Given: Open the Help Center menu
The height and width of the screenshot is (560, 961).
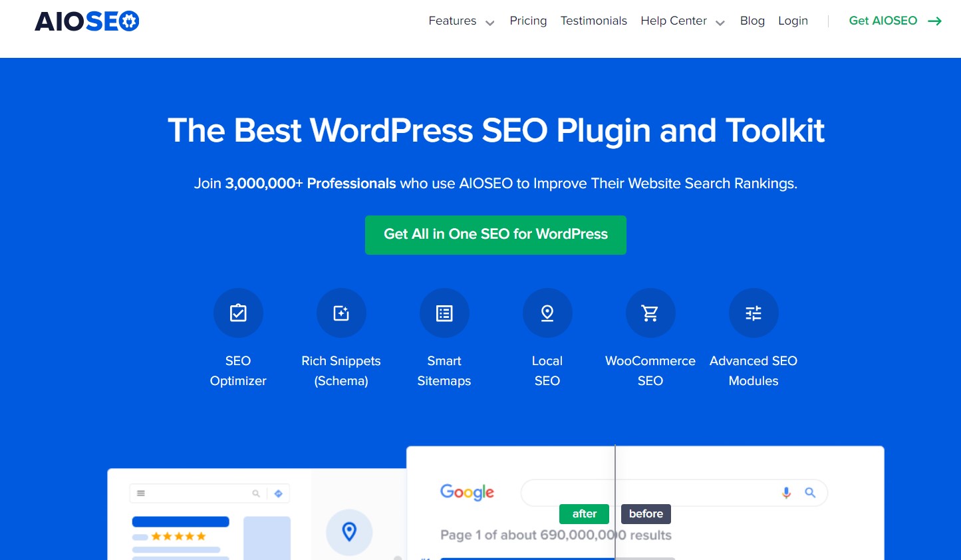Looking at the screenshot, I should 674,21.
